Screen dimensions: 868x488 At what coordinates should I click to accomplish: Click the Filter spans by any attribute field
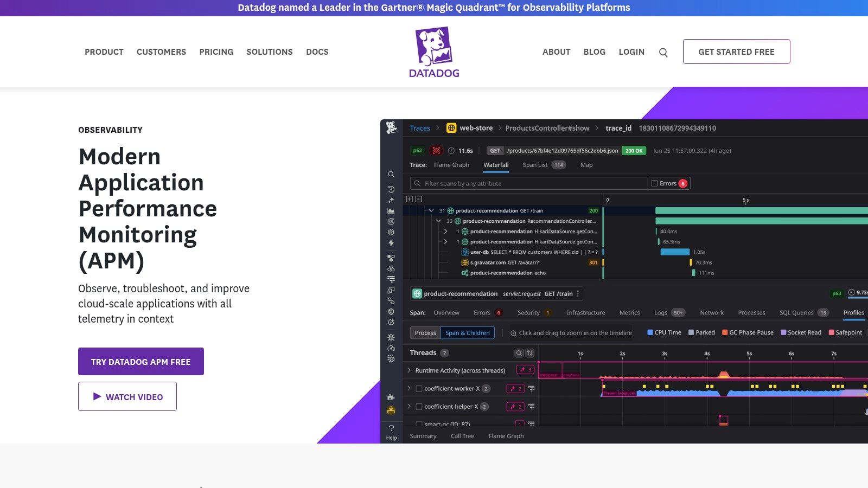click(x=529, y=183)
